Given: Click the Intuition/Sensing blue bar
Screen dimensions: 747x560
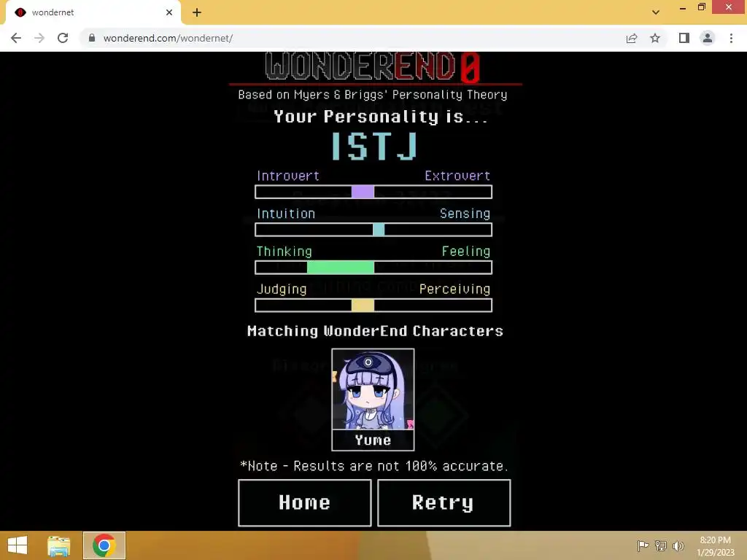Looking at the screenshot, I should (x=373, y=230).
